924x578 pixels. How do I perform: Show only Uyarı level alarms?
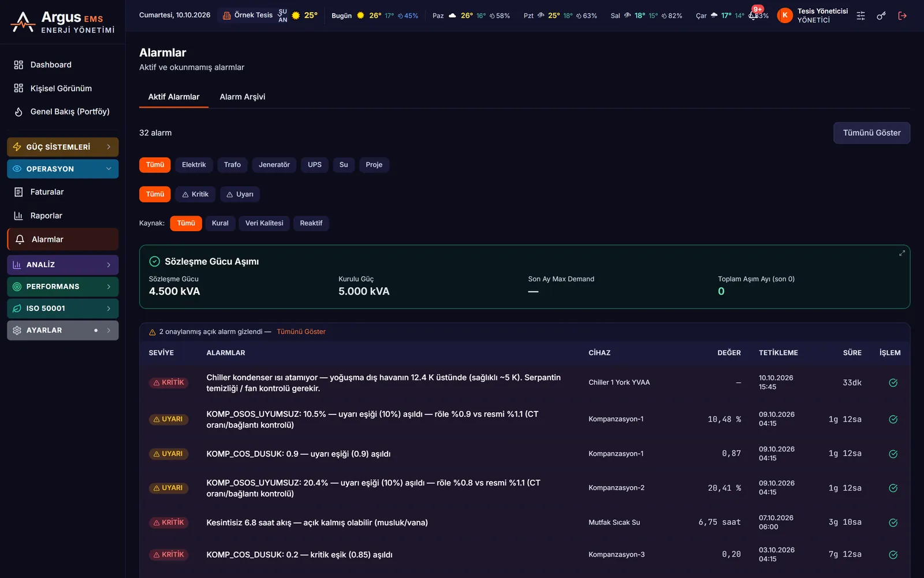click(x=240, y=194)
